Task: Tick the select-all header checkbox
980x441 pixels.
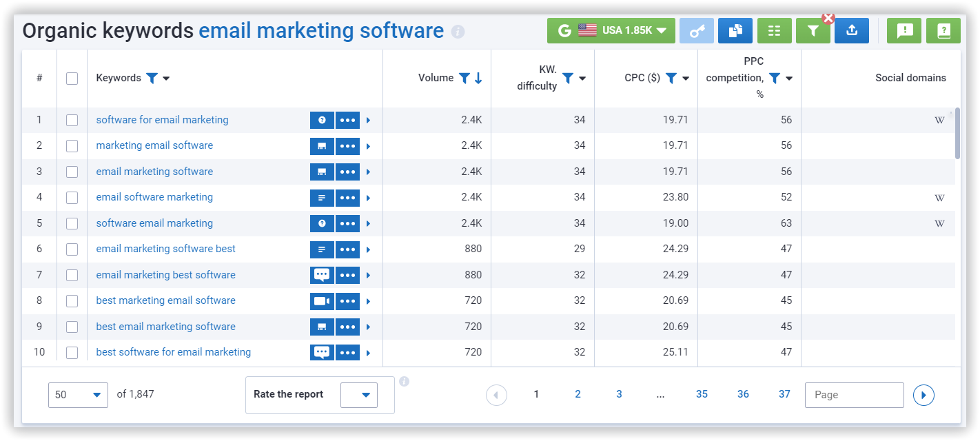Action: pos(72,79)
